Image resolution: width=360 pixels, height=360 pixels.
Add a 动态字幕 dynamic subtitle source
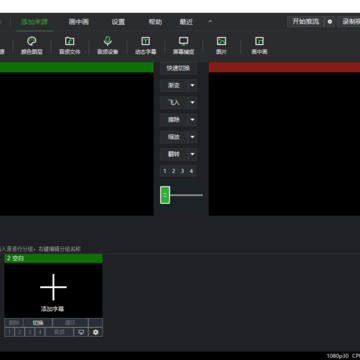[145, 45]
